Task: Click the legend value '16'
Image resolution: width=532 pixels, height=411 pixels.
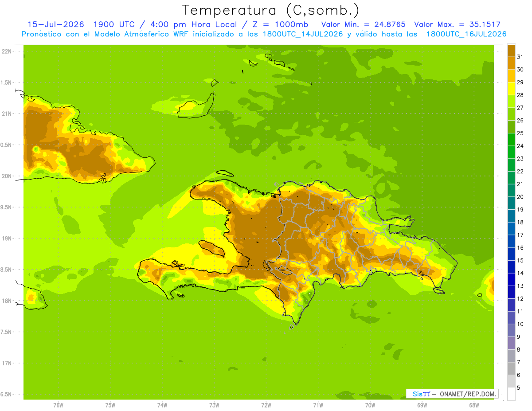Action: [520, 248]
